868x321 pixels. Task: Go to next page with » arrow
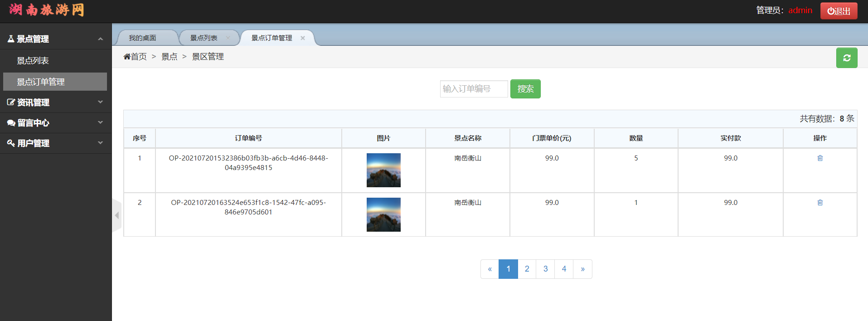582,269
